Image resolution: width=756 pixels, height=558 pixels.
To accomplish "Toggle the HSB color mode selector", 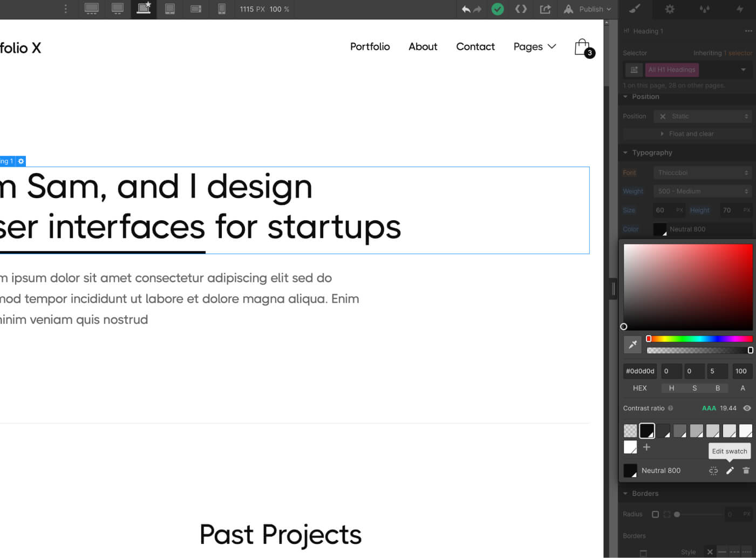I will [x=694, y=388].
